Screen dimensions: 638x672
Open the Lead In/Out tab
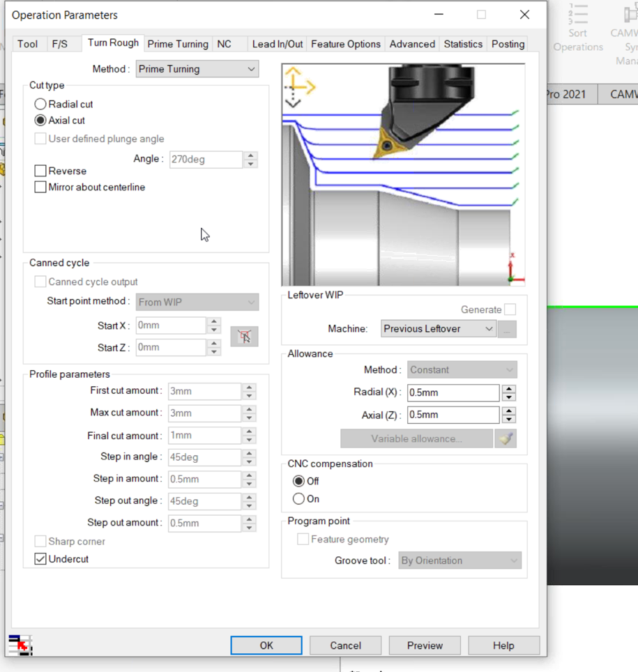pos(278,44)
